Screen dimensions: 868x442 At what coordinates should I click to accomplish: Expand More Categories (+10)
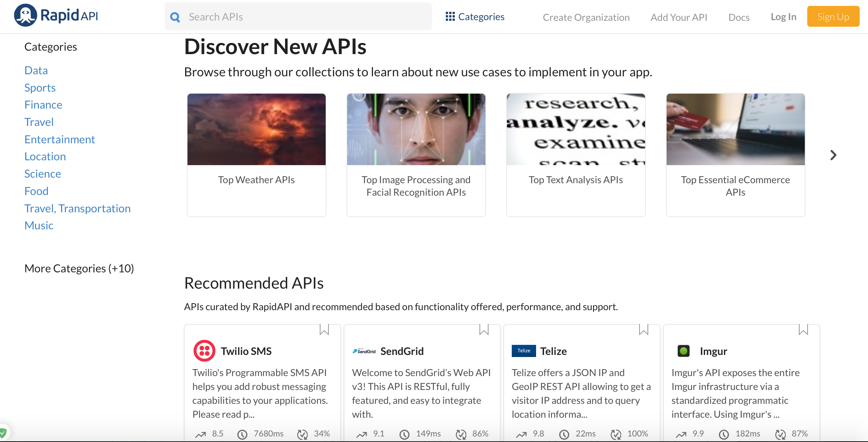(x=79, y=269)
